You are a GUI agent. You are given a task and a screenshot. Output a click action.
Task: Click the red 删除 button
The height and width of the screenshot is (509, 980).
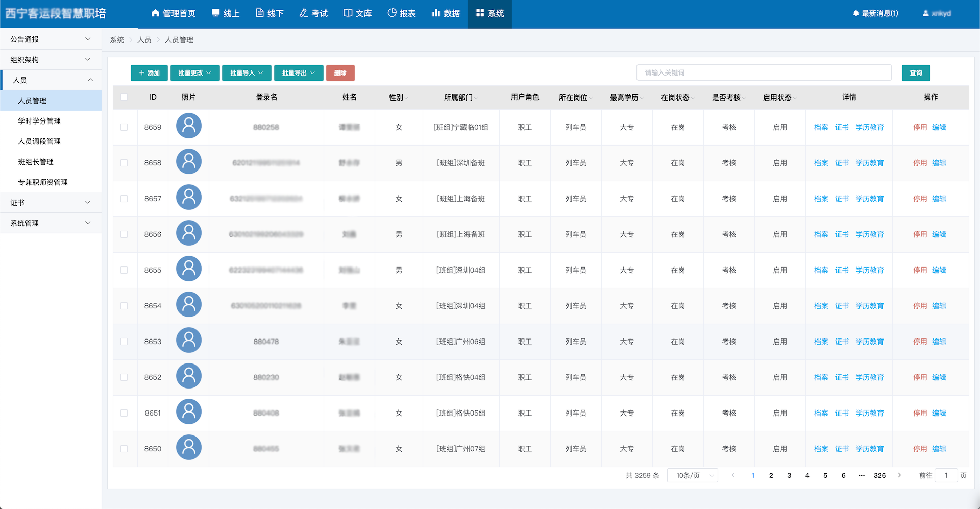340,73
